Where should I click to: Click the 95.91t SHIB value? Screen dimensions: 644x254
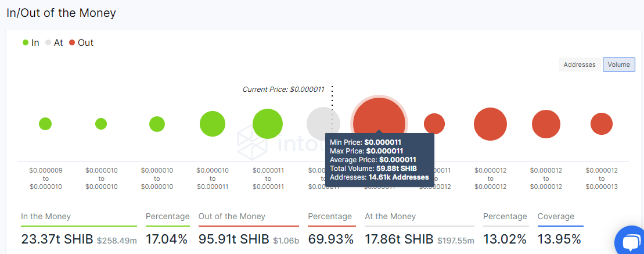point(234,239)
